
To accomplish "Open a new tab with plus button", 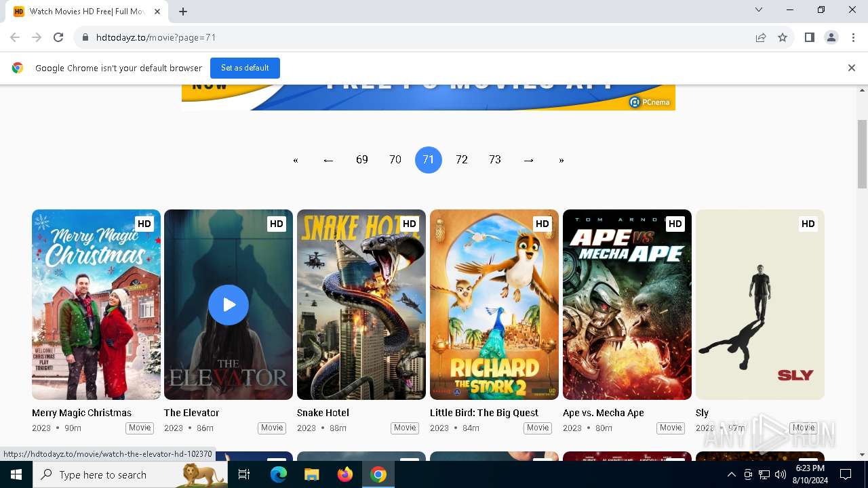I will (183, 12).
